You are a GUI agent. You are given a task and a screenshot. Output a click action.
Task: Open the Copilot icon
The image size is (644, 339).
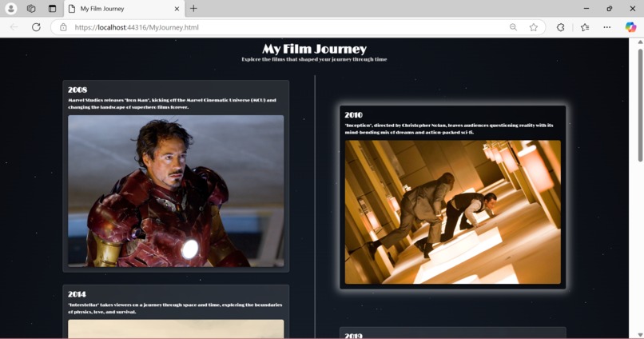(630, 27)
